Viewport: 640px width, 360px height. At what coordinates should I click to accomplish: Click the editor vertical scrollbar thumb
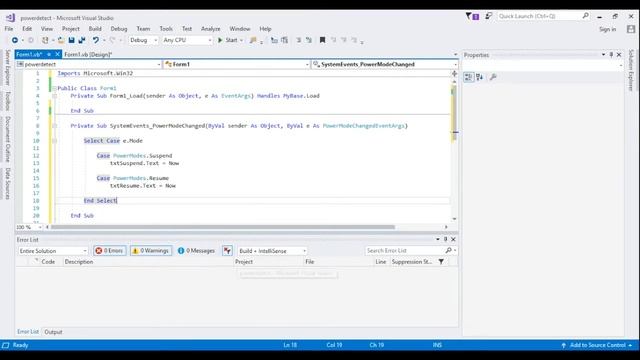coord(454,114)
